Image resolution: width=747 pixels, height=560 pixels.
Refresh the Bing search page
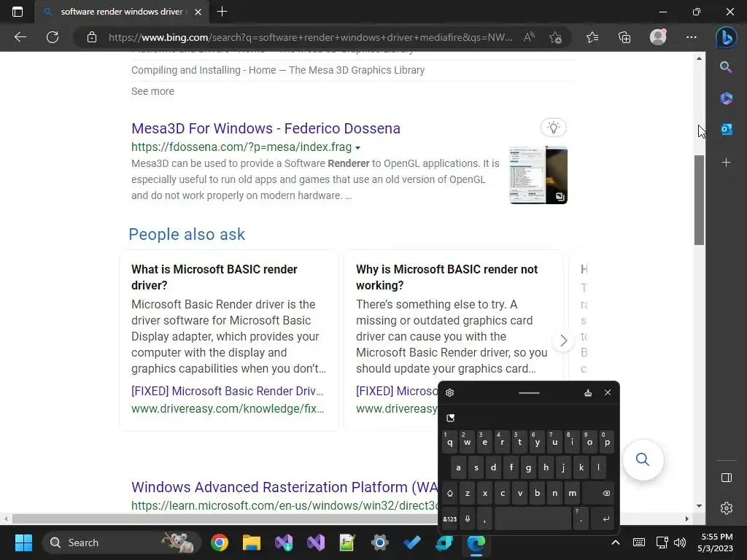pyautogui.click(x=53, y=37)
